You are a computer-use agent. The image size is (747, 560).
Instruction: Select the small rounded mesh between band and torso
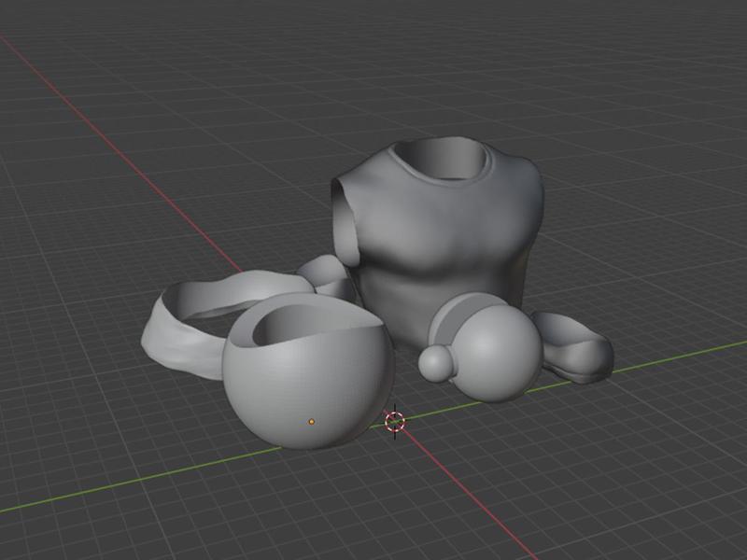coord(329,277)
